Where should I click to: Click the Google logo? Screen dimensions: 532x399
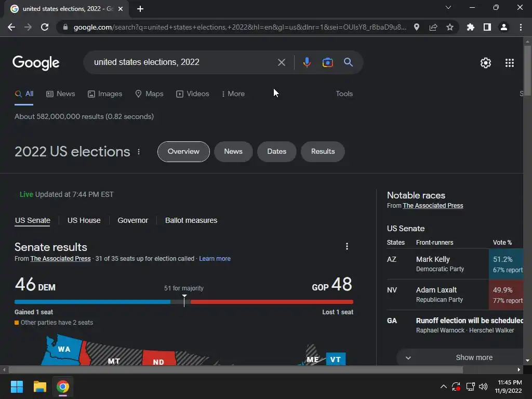(x=36, y=63)
